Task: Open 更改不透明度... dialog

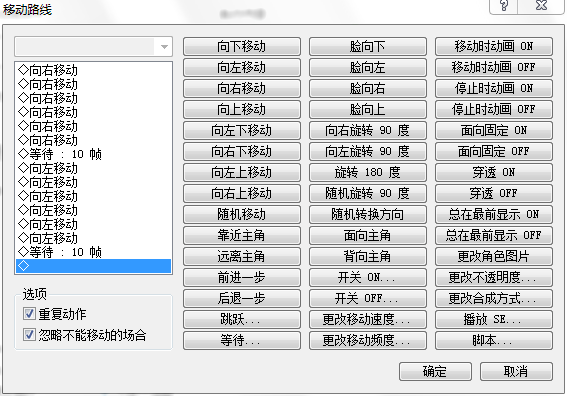Action: (x=494, y=277)
